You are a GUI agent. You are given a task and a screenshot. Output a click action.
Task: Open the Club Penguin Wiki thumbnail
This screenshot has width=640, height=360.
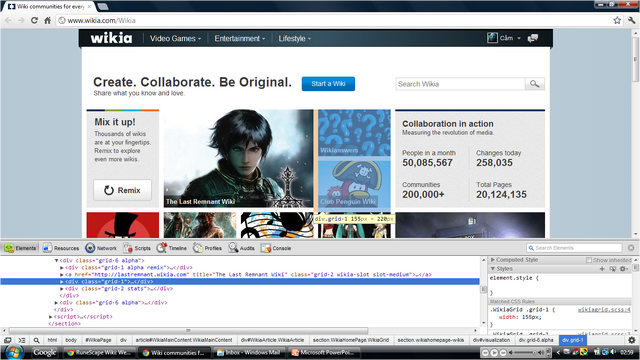(354, 184)
